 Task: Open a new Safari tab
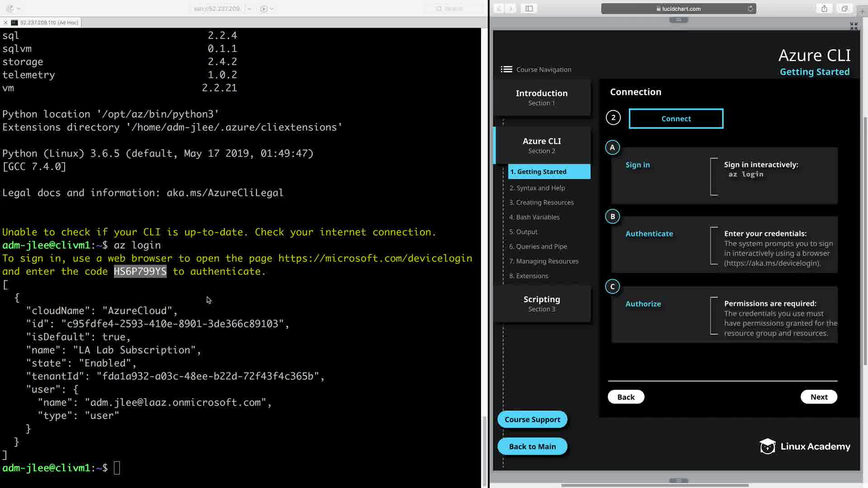pyautogui.click(x=862, y=11)
